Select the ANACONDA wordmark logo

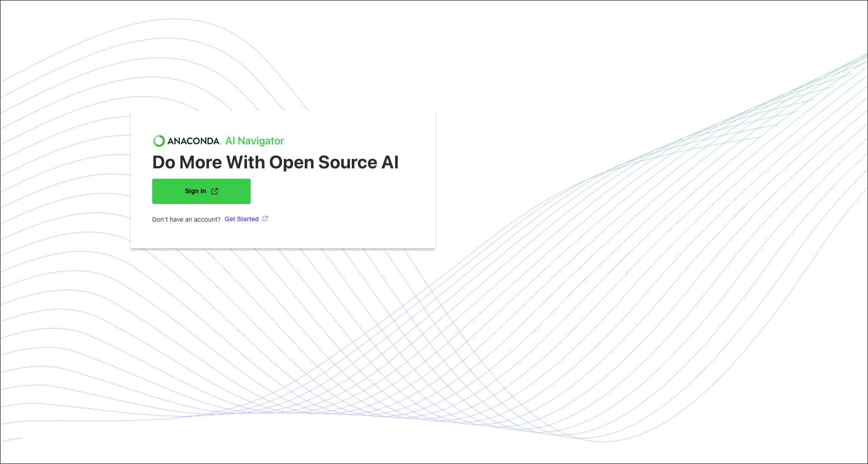194,141
